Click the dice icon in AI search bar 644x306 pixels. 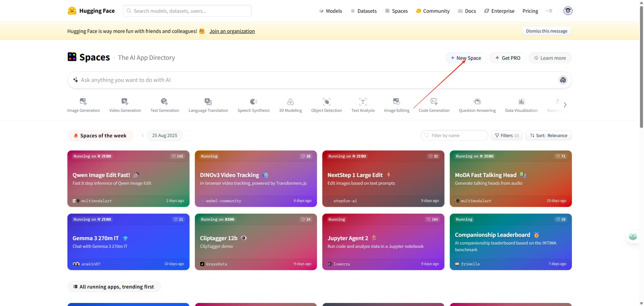[x=562, y=80]
